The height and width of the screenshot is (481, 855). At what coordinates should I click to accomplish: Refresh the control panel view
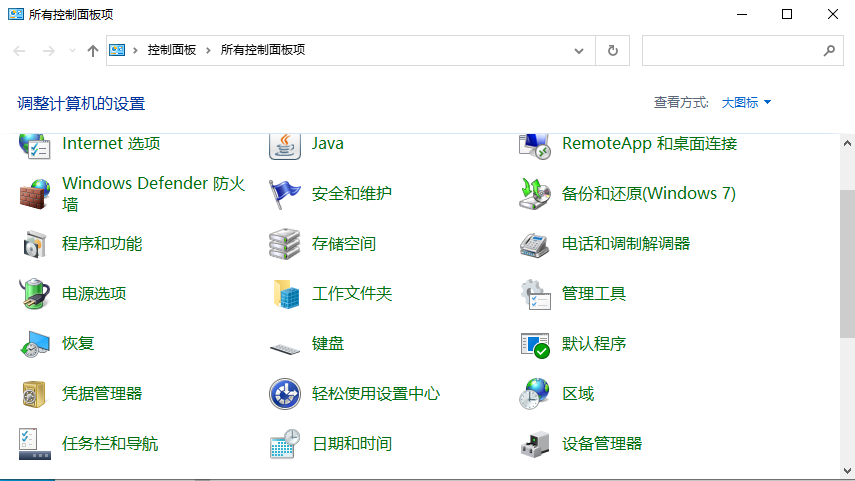tap(613, 50)
